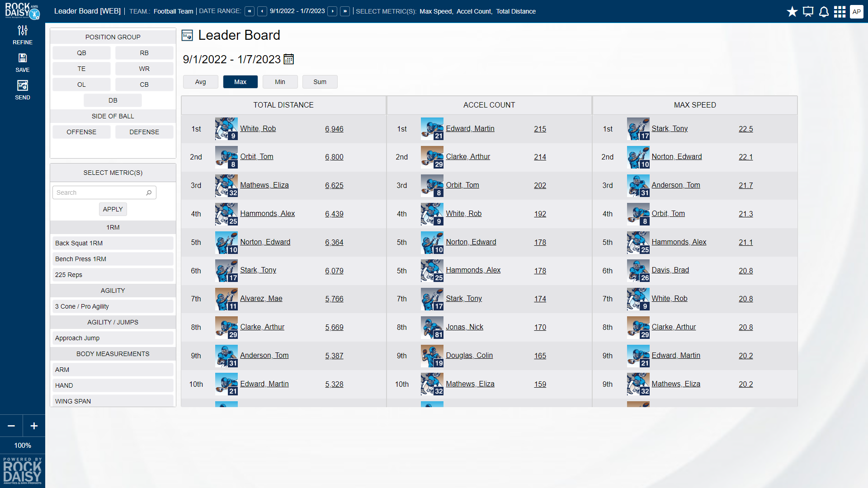Switch to the Avg aggregation tab
The height and width of the screenshot is (488, 868).
pos(200,82)
